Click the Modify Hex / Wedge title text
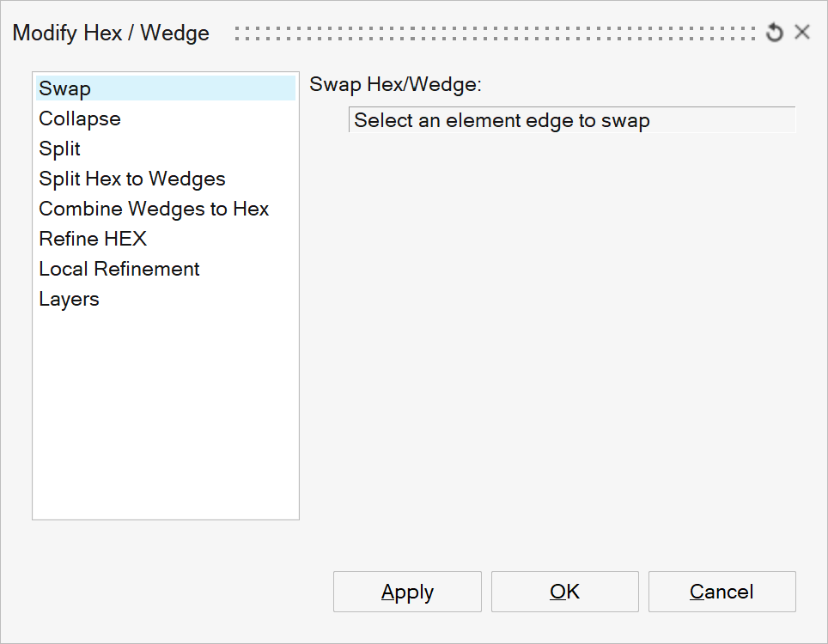The image size is (828, 644). 111,33
